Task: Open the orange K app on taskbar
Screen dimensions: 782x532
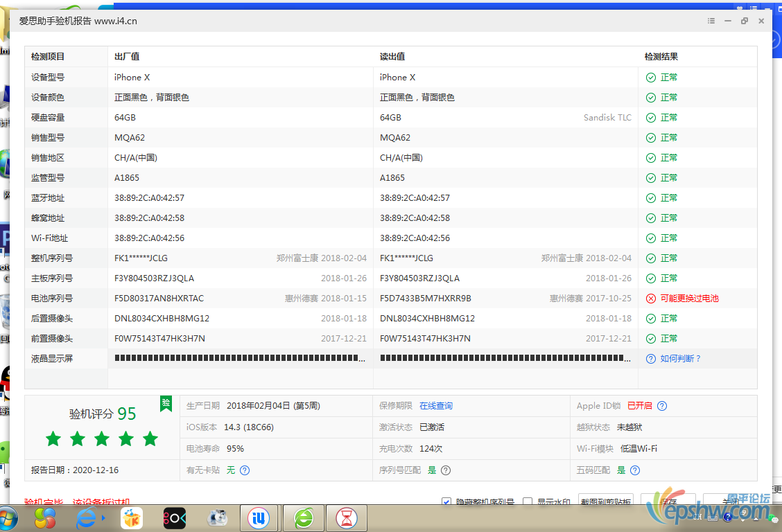Action: point(132,519)
